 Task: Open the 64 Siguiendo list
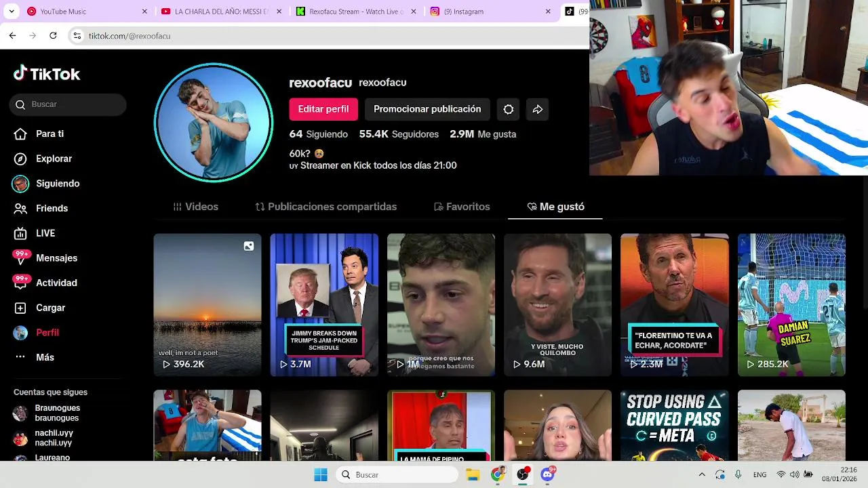pyautogui.click(x=318, y=134)
